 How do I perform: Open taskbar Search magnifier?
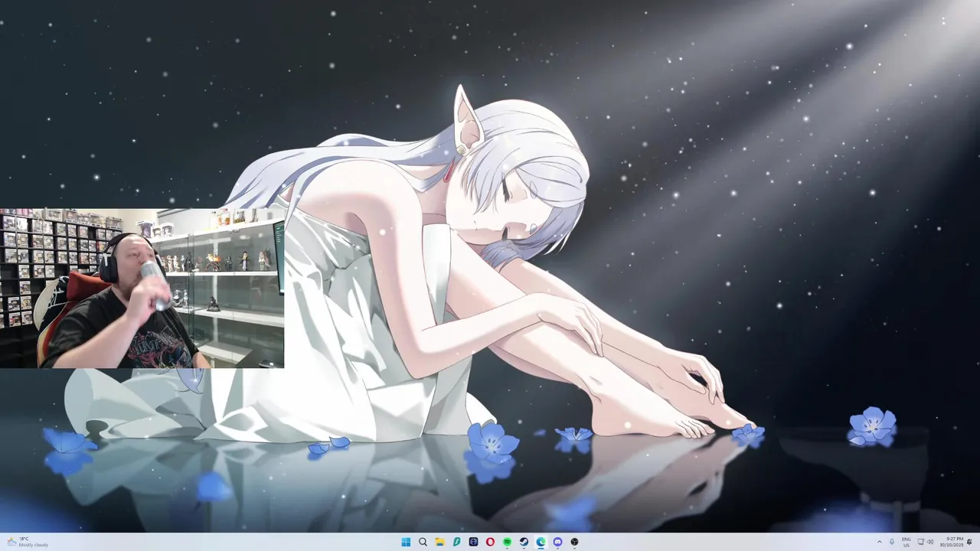(423, 542)
